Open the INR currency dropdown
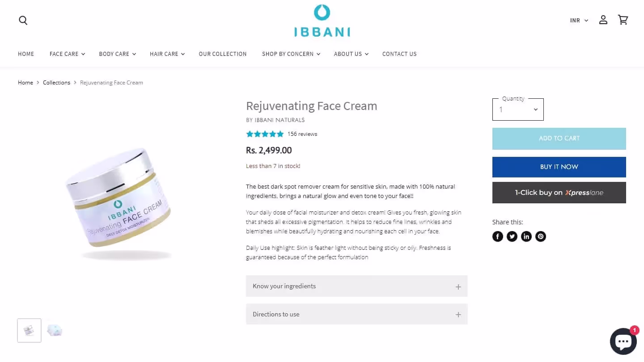Screen dimensions: 644x362 [x=579, y=20]
